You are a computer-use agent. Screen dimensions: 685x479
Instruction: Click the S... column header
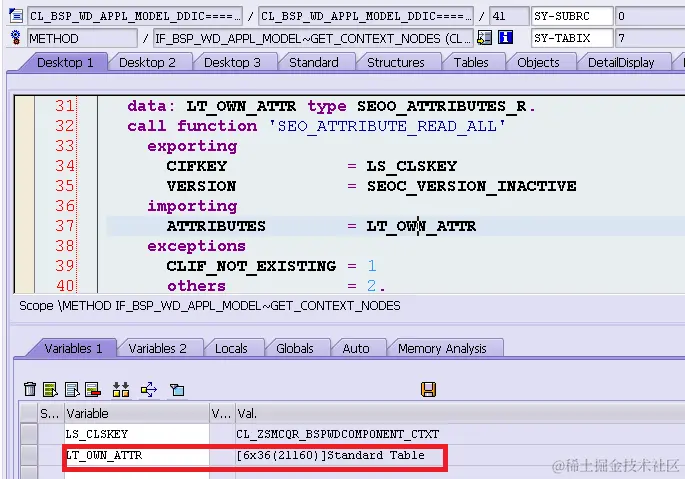click(x=50, y=413)
